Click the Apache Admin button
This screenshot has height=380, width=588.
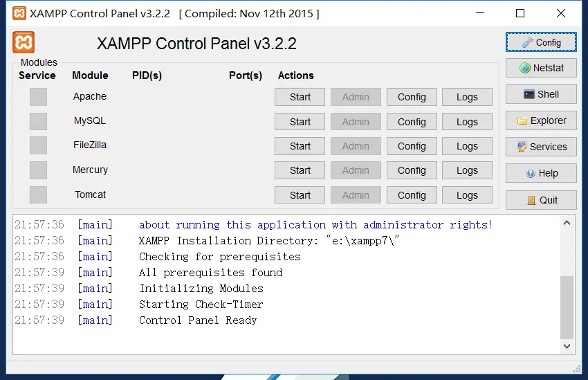pos(356,97)
